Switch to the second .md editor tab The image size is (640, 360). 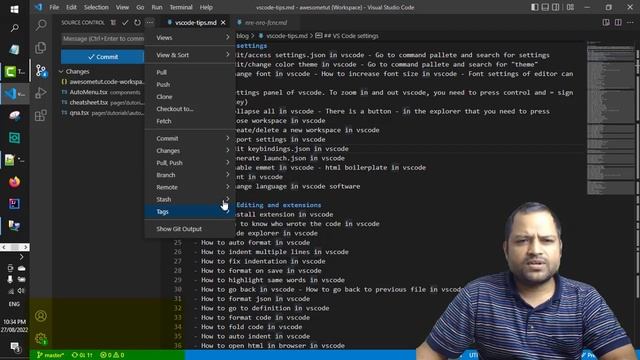(266, 22)
